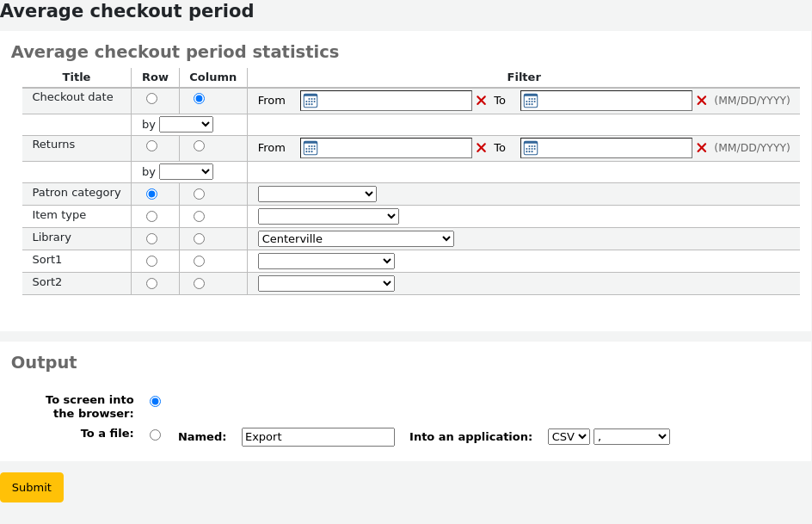Clear the Returns To field
Viewport: 812px width, 524px height.
tap(702, 147)
